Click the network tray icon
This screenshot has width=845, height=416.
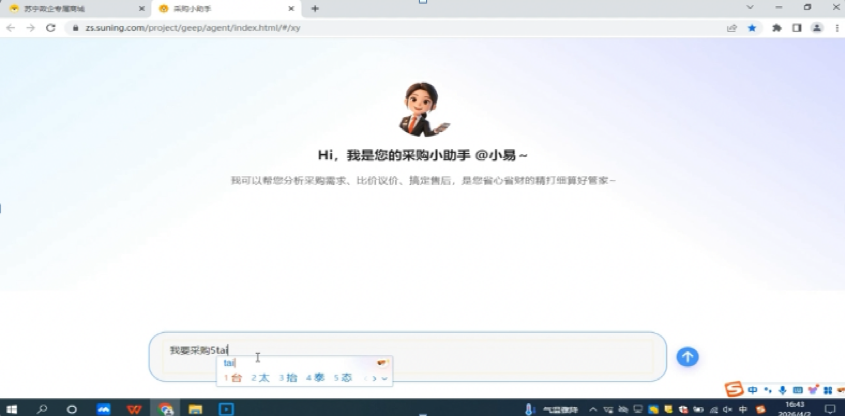714,410
